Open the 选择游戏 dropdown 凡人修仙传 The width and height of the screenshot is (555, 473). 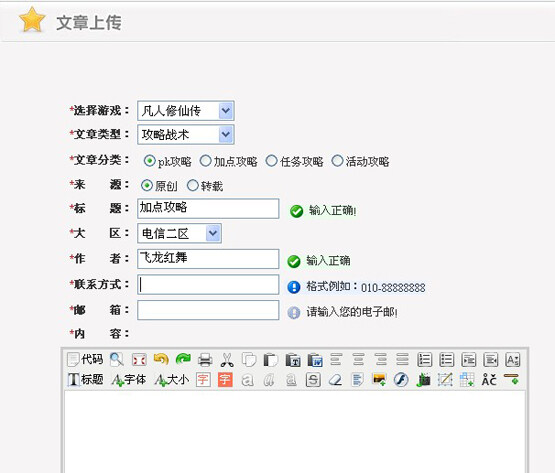185,111
